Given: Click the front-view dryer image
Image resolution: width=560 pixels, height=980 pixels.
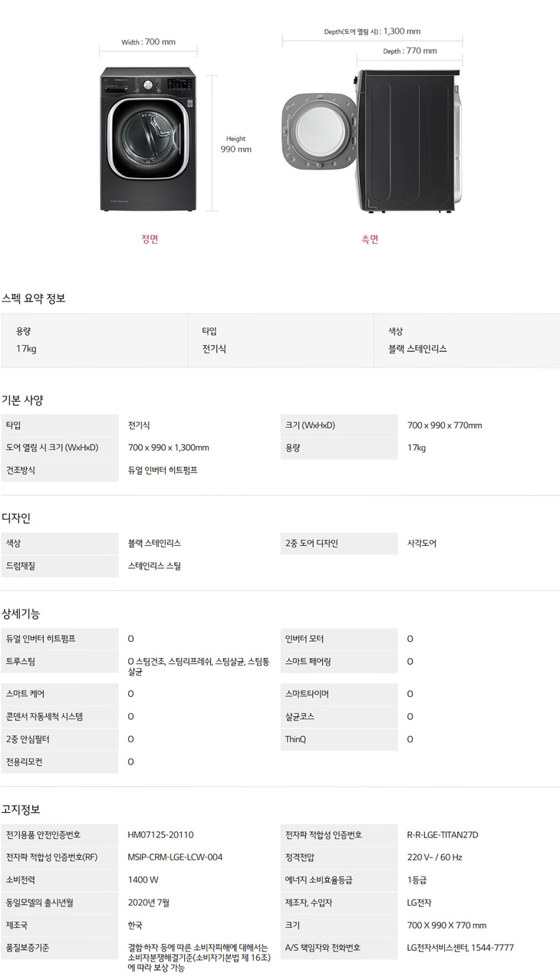Looking at the screenshot, I should (x=148, y=140).
